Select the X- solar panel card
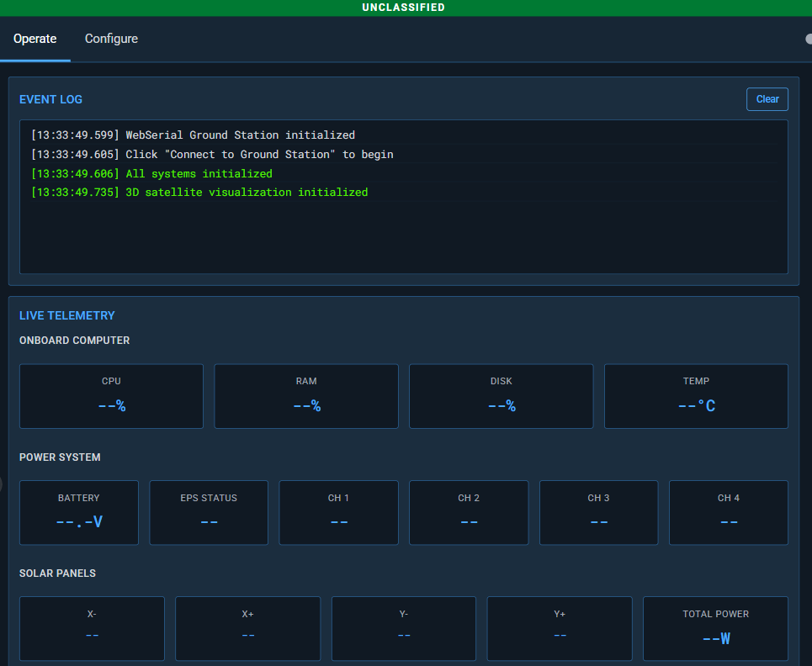 coord(93,629)
